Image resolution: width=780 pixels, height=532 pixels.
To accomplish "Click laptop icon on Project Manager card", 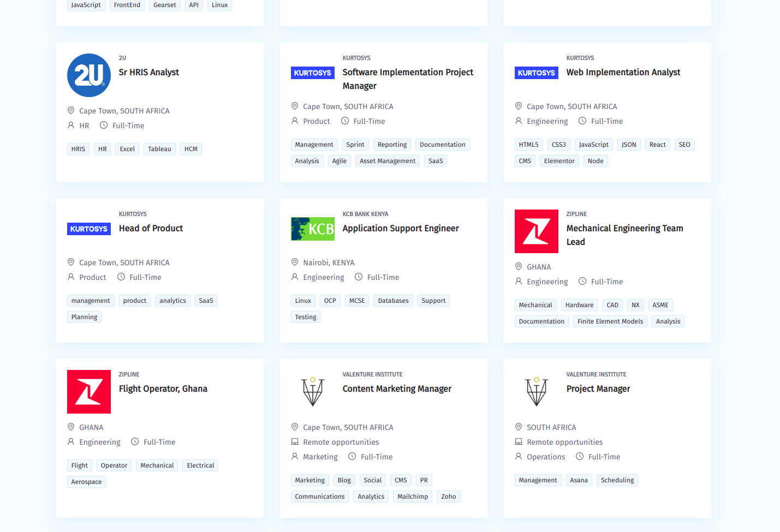I will [x=519, y=441].
